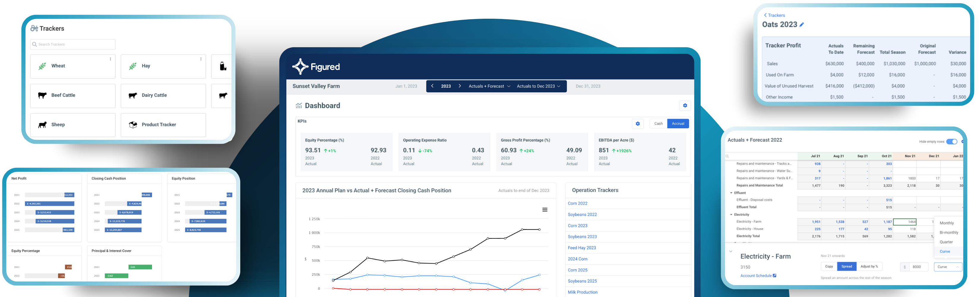The image size is (980, 297).
Task: Click the Search Trackers input field
Action: pos(73,45)
